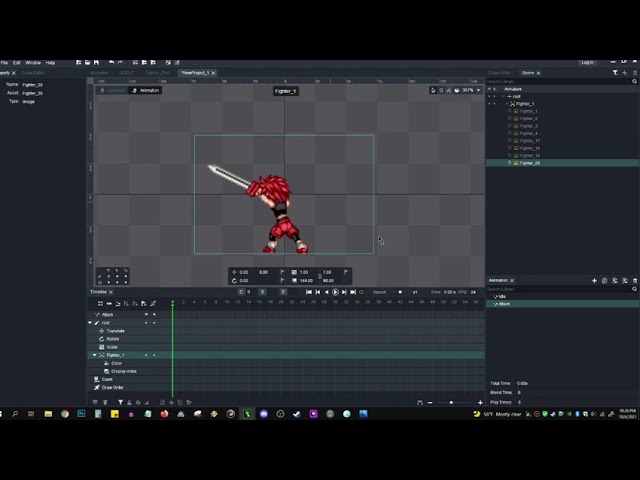The height and width of the screenshot is (480, 640).
Task: Toggle Fighter_3 image display radio
Action: [509, 125]
